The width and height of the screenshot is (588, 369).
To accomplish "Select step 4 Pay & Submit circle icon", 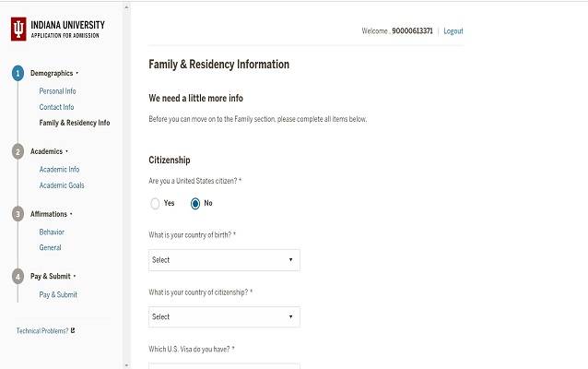I will pyautogui.click(x=18, y=276).
